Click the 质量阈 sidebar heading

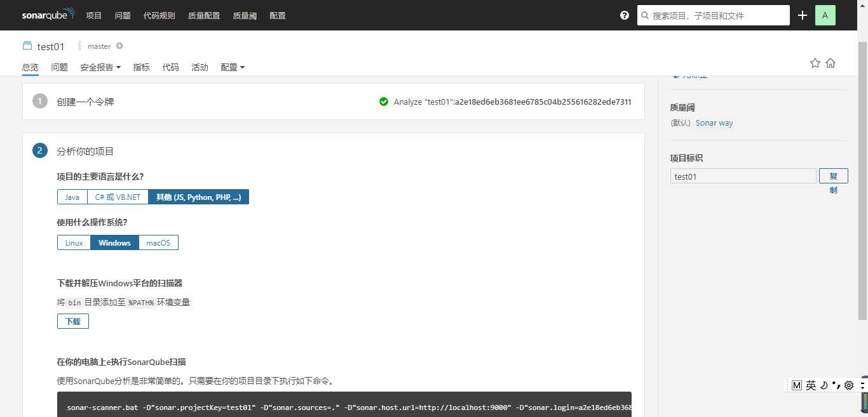tap(682, 107)
